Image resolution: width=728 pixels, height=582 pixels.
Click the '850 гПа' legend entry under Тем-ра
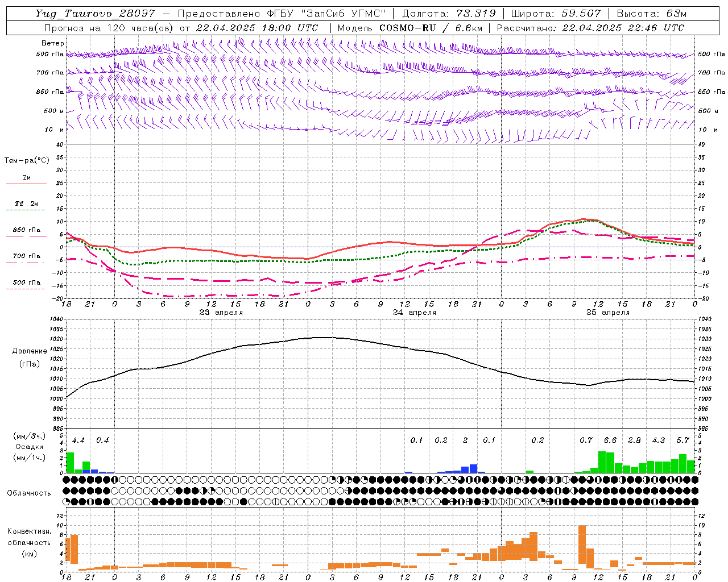(x=27, y=230)
